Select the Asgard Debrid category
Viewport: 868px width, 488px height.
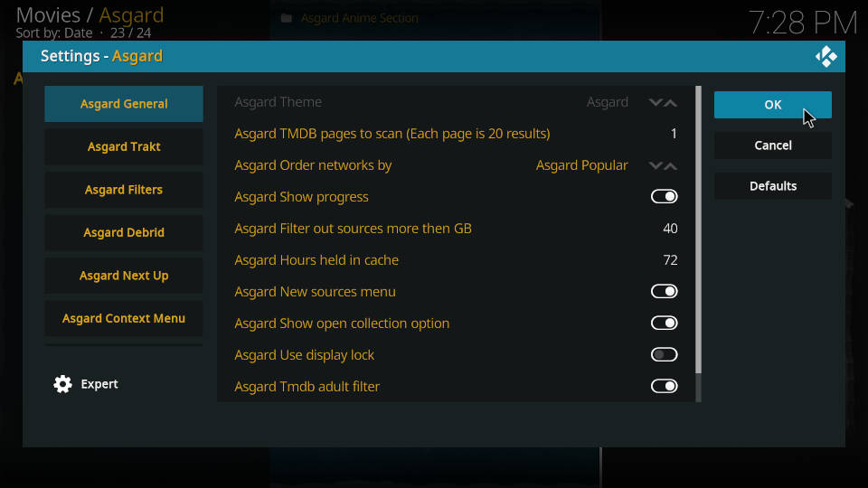coord(124,232)
